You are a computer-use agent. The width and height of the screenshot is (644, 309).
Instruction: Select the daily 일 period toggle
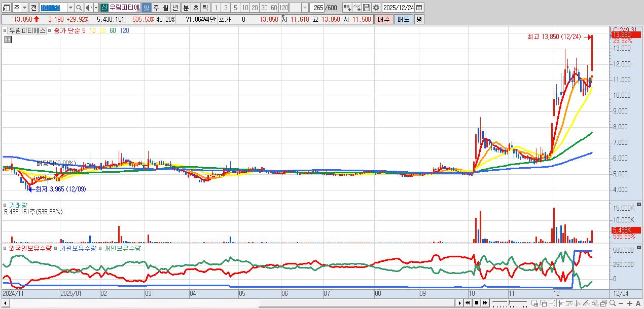pyautogui.click(x=146, y=8)
